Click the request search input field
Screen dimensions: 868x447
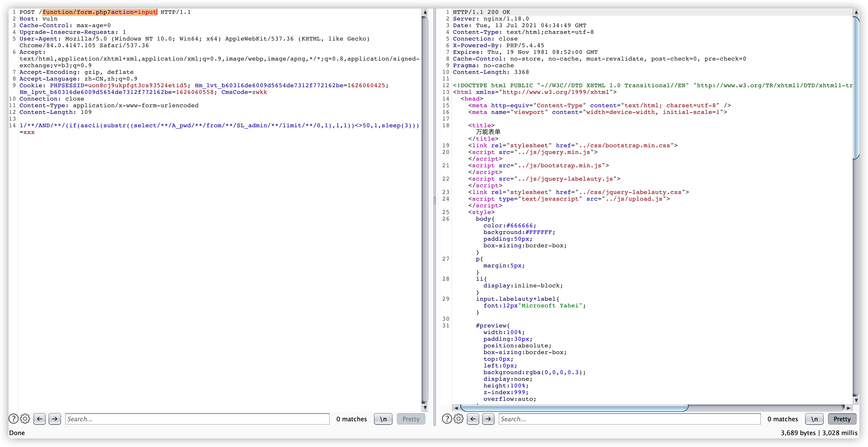197,419
